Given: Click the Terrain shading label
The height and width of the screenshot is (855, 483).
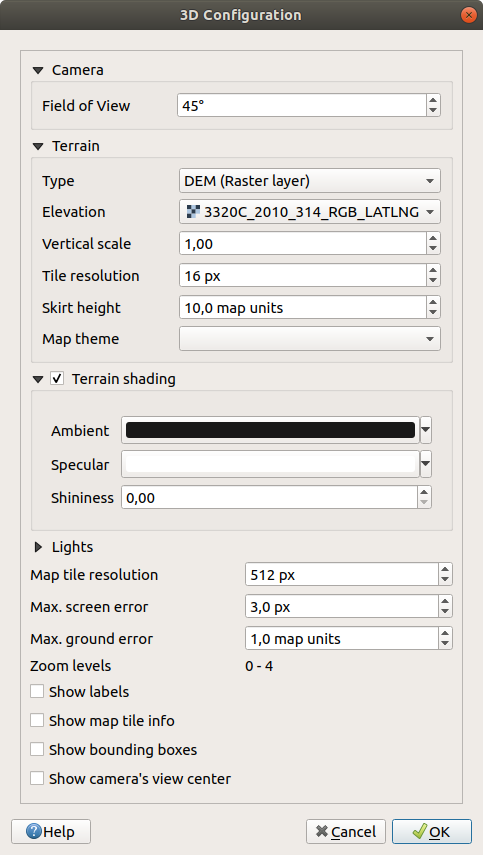Looking at the screenshot, I should pyautogui.click(x=124, y=379).
